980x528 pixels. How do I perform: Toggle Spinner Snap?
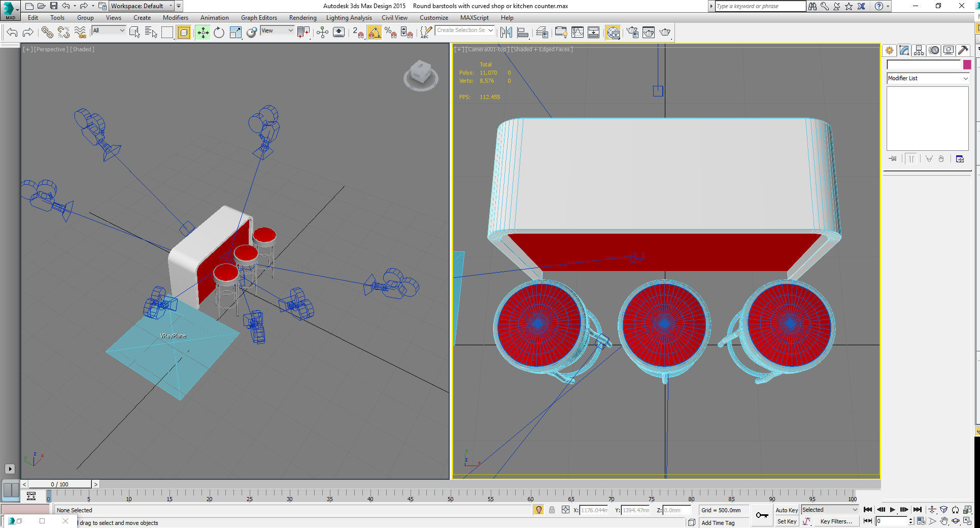click(407, 32)
